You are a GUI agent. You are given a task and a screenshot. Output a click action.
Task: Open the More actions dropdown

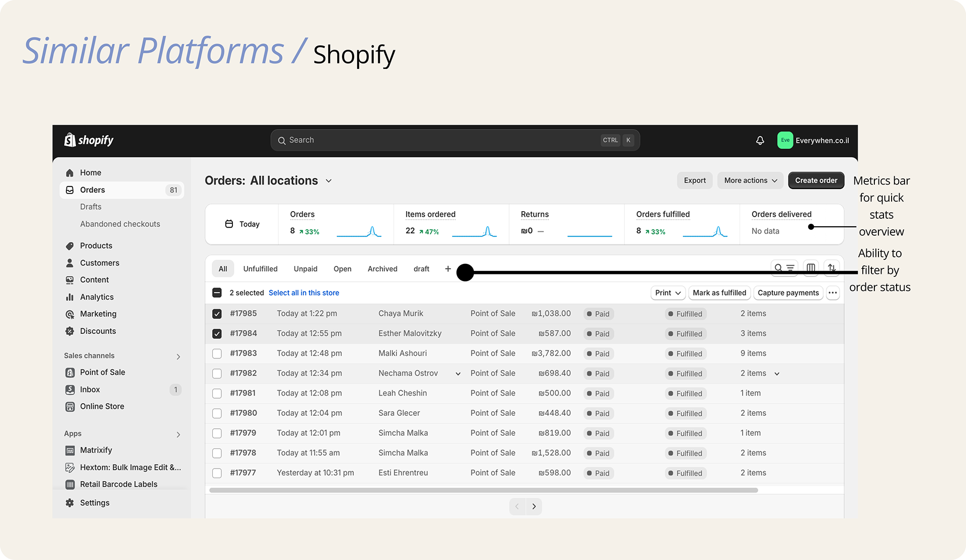(750, 180)
